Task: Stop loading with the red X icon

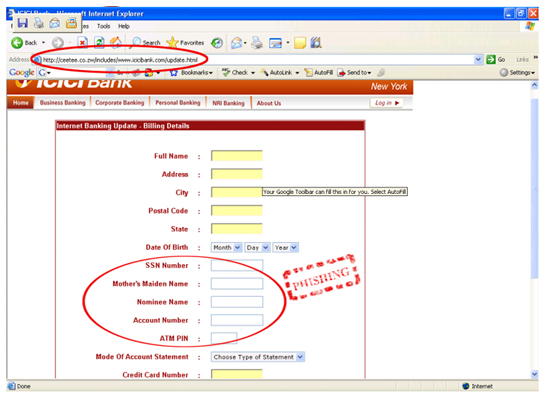Action: (83, 43)
